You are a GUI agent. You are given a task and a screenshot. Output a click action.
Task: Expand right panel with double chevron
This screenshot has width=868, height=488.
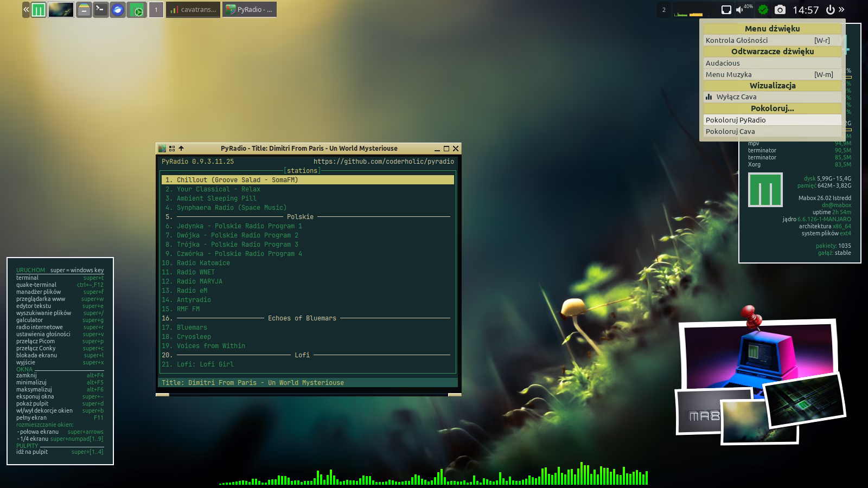coord(841,10)
